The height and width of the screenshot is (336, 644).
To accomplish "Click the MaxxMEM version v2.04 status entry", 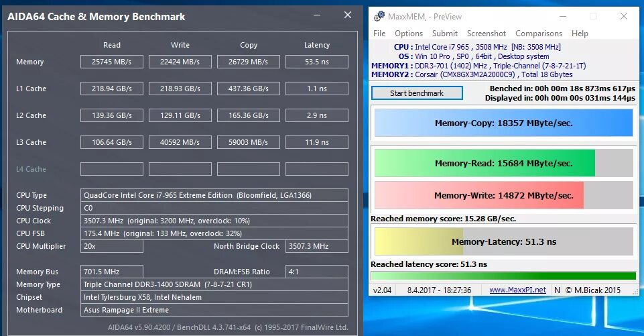I will [383, 290].
